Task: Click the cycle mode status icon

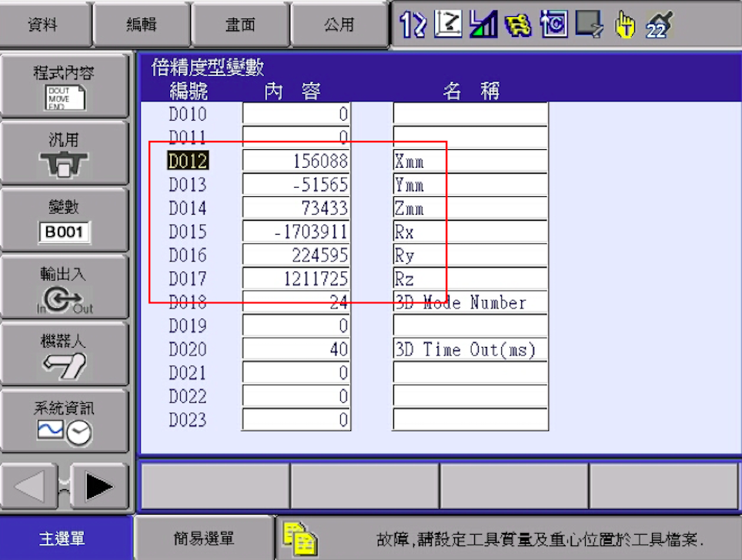Action: point(556,24)
